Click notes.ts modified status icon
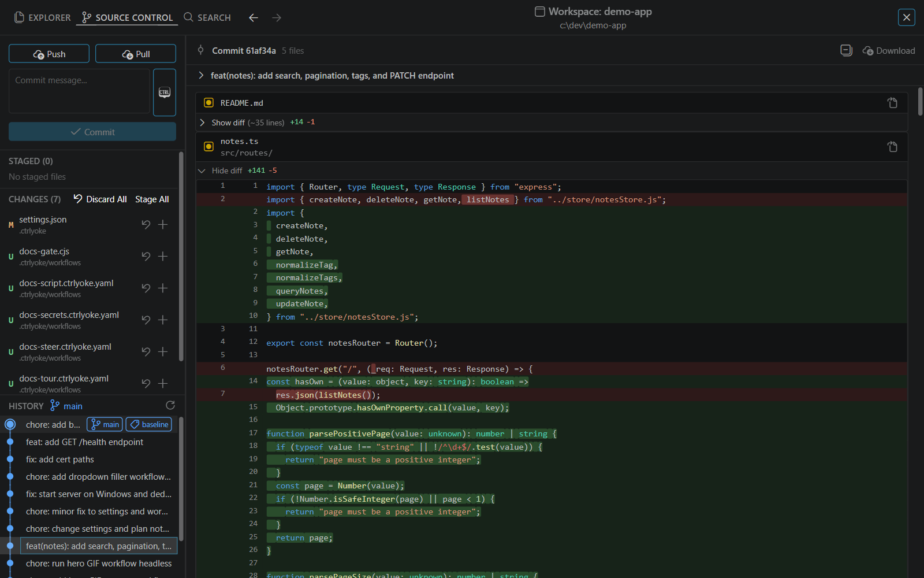Viewport: 924px width, 578px height. coord(209,147)
